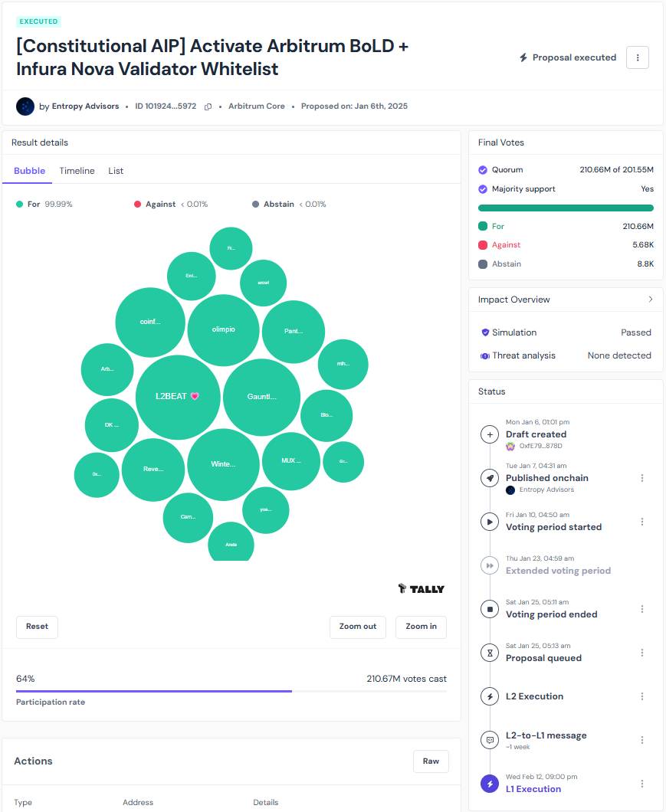
Task: Click the purple L1 Execution icon
Action: pos(490,784)
